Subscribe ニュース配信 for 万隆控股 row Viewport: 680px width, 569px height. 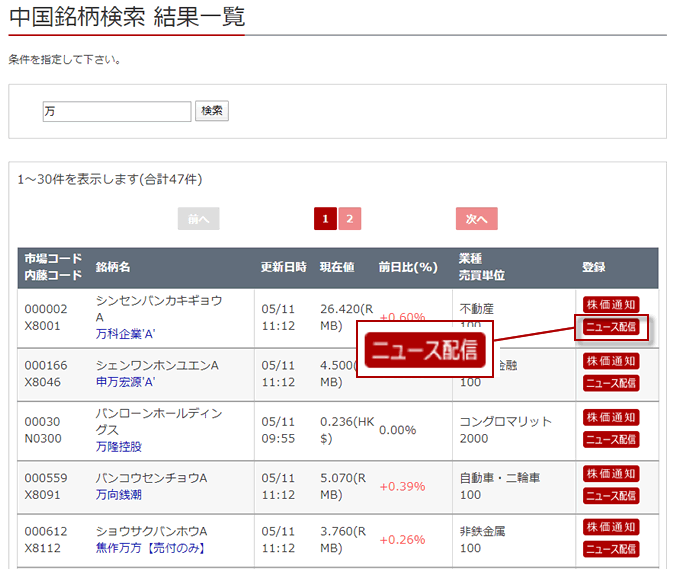(x=611, y=439)
